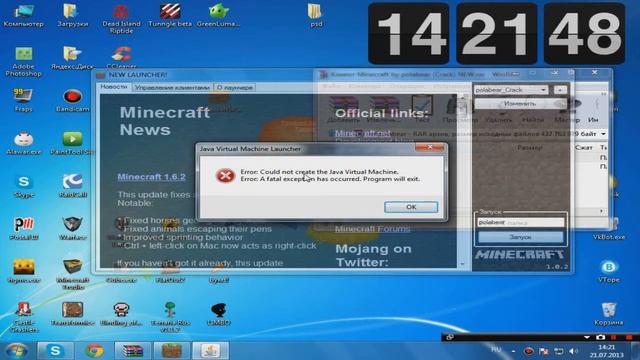Launch Adobe Photoshop from desktop
This screenshot has height=360, width=640.
click(24, 62)
